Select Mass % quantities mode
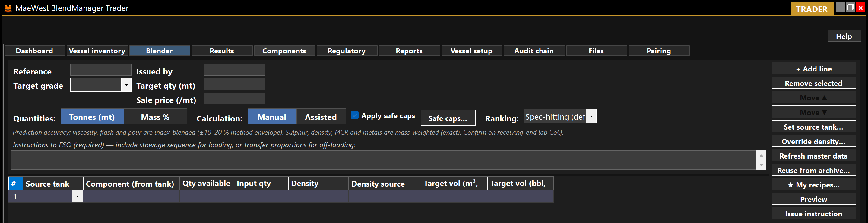868x223 pixels. coord(155,117)
